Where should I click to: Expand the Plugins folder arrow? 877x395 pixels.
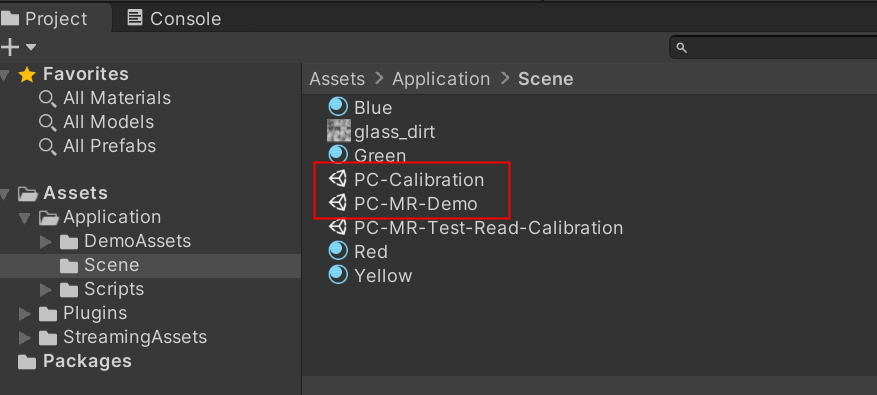[x=24, y=314]
